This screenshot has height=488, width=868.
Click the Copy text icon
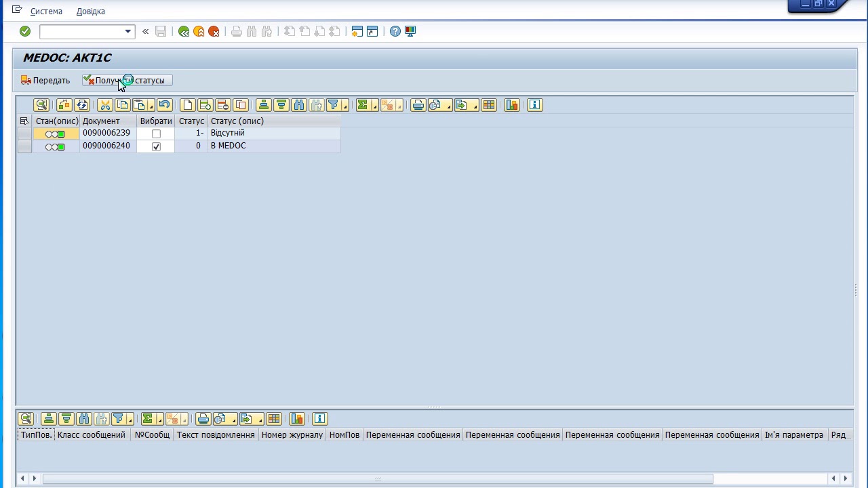122,105
